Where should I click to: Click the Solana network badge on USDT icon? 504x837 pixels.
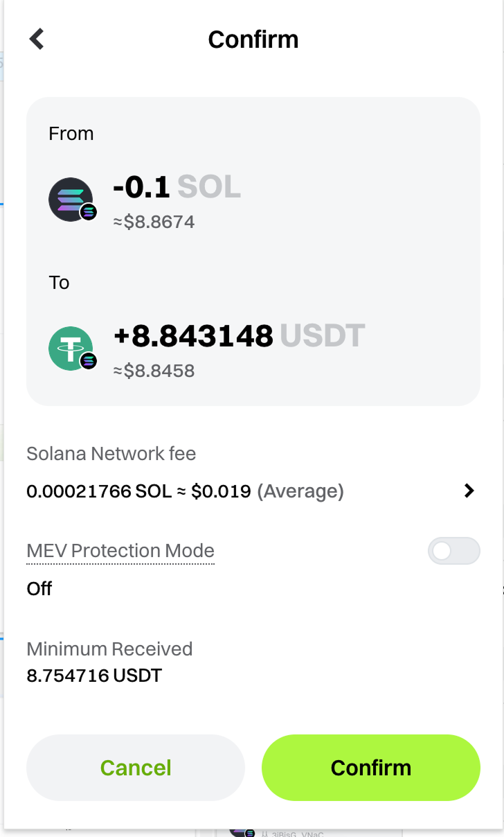click(89, 361)
